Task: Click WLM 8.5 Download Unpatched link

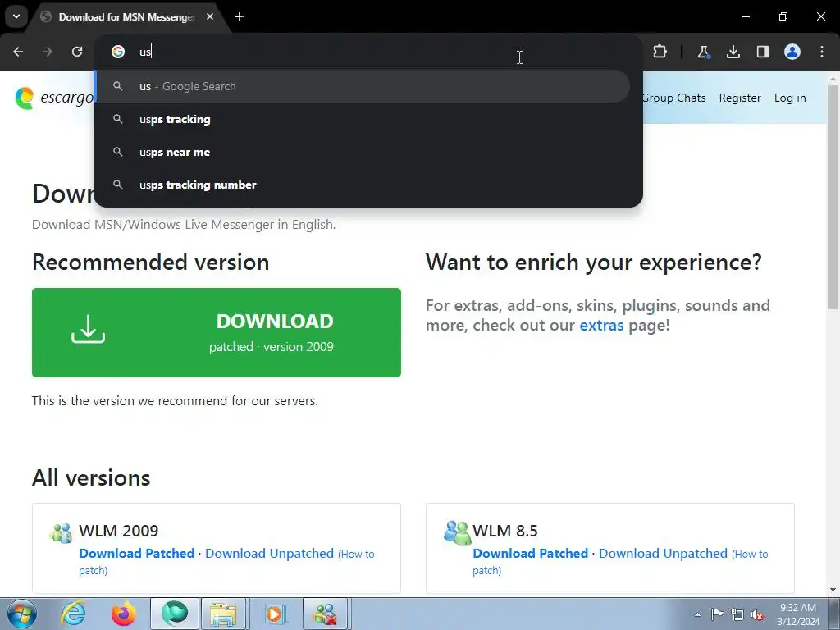Action: [663, 554]
